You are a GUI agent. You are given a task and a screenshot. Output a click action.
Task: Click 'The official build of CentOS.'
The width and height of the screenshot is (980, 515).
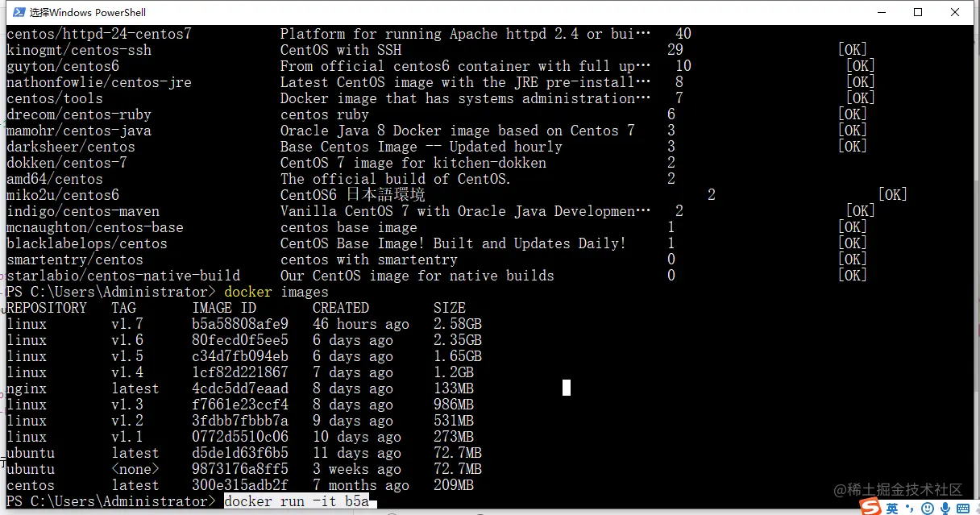[x=396, y=179]
